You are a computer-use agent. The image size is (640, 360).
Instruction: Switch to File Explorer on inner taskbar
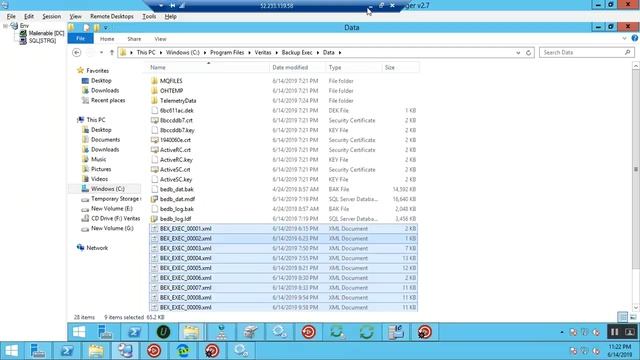click(x=191, y=332)
